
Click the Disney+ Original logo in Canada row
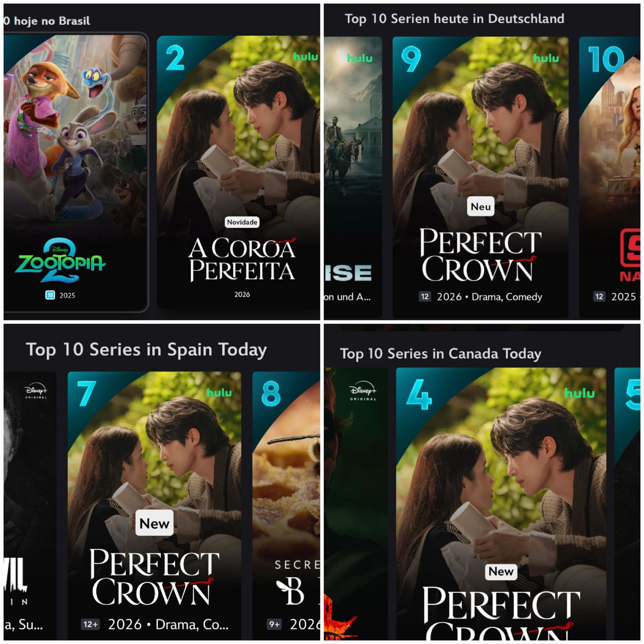point(363,391)
